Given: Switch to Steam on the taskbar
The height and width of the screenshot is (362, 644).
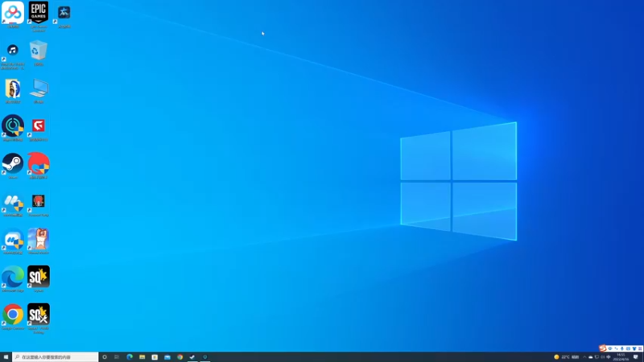Looking at the screenshot, I should pos(192,357).
